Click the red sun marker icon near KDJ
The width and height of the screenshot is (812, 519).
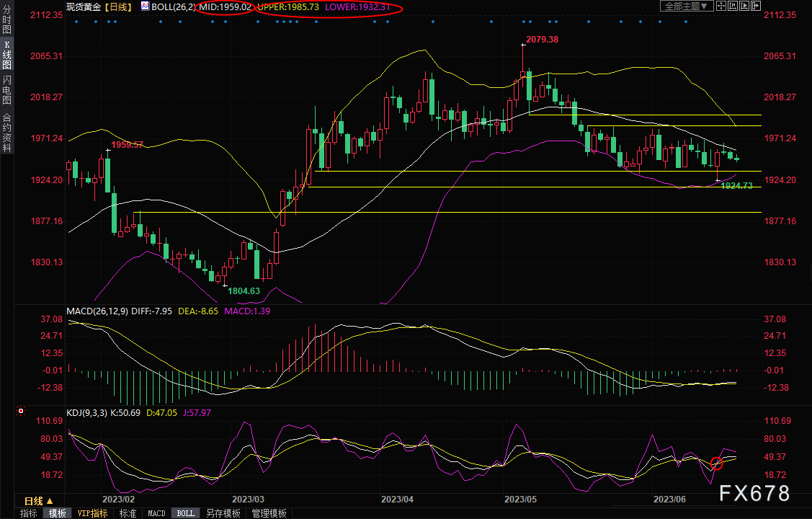coord(20,412)
